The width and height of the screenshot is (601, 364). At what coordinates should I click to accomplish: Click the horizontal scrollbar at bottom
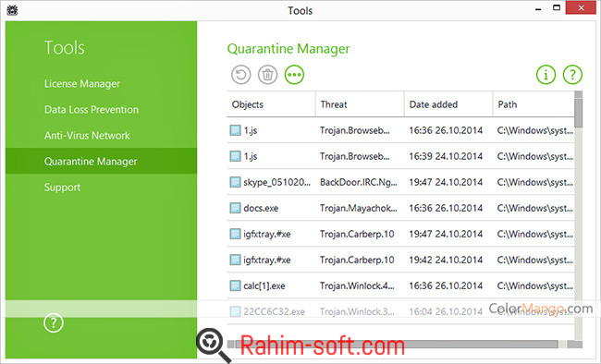pyautogui.click(x=397, y=344)
